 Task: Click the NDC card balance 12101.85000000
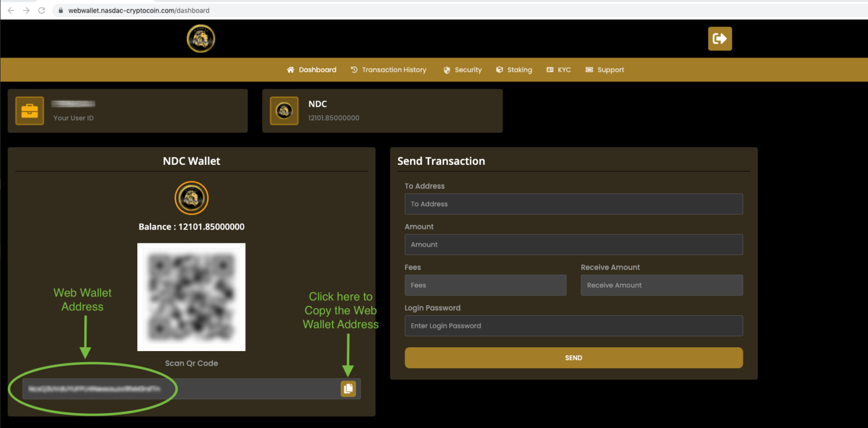[334, 118]
